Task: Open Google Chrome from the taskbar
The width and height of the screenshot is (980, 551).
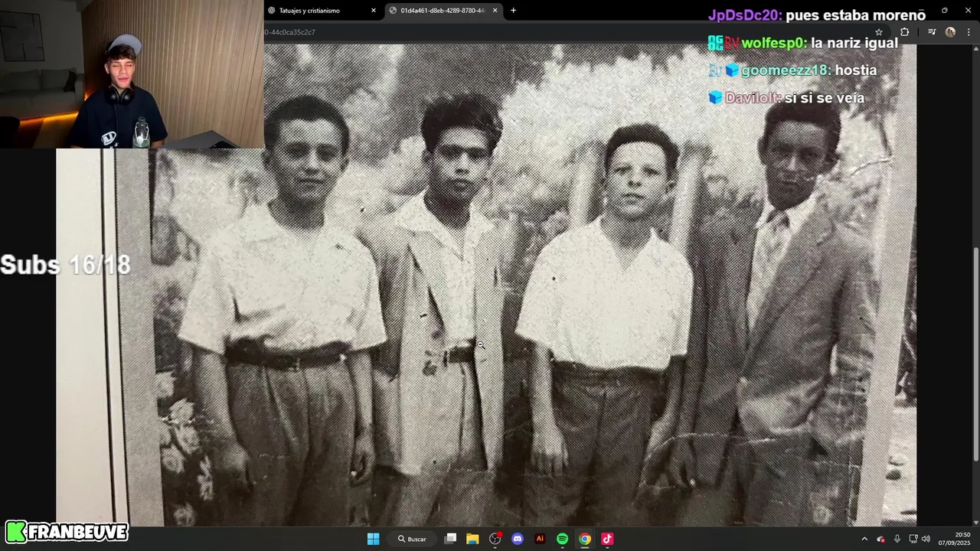Action: click(x=585, y=539)
